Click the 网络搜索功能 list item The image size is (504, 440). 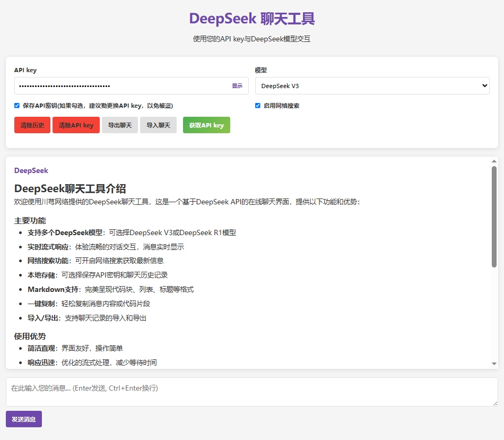point(95,261)
